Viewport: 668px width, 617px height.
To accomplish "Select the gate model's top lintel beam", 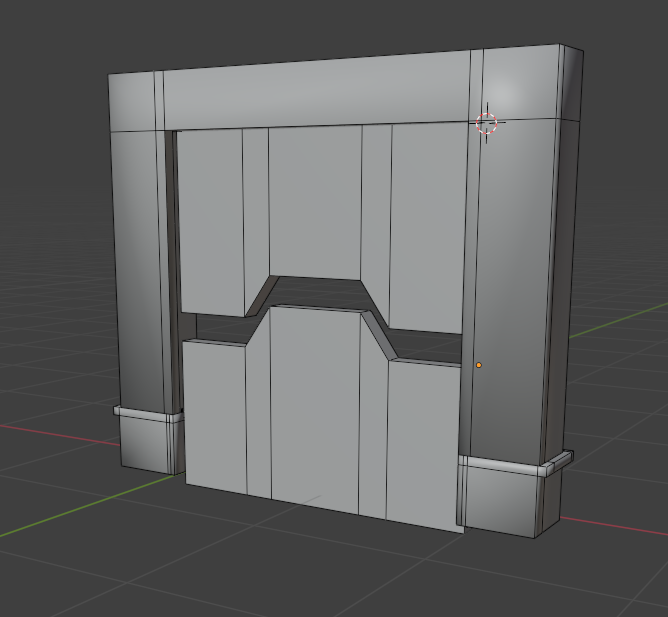I will 345,89.
